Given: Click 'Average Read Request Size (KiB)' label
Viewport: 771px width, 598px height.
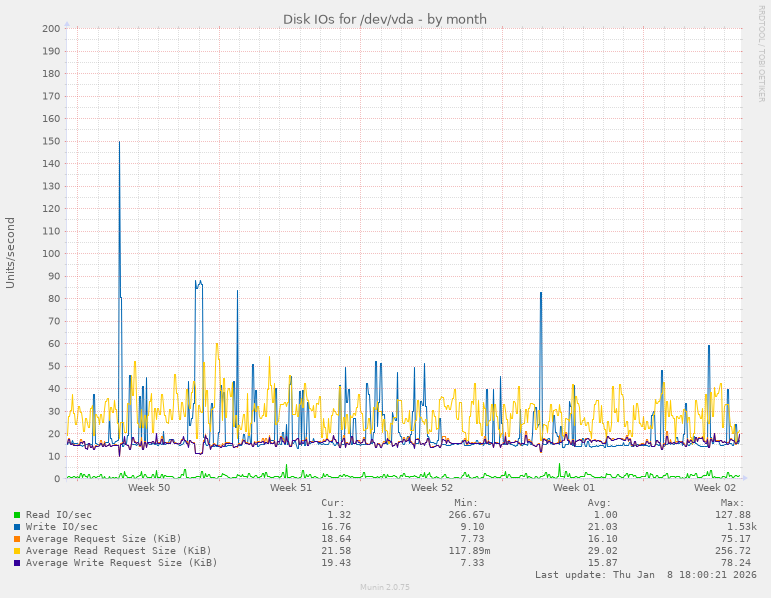Looking at the screenshot, I should [119, 551].
